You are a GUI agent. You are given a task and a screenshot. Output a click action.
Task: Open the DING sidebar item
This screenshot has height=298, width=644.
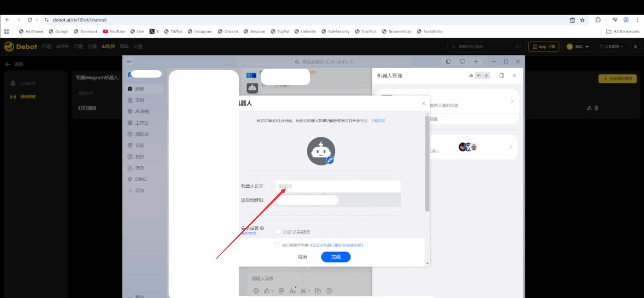click(x=140, y=179)
